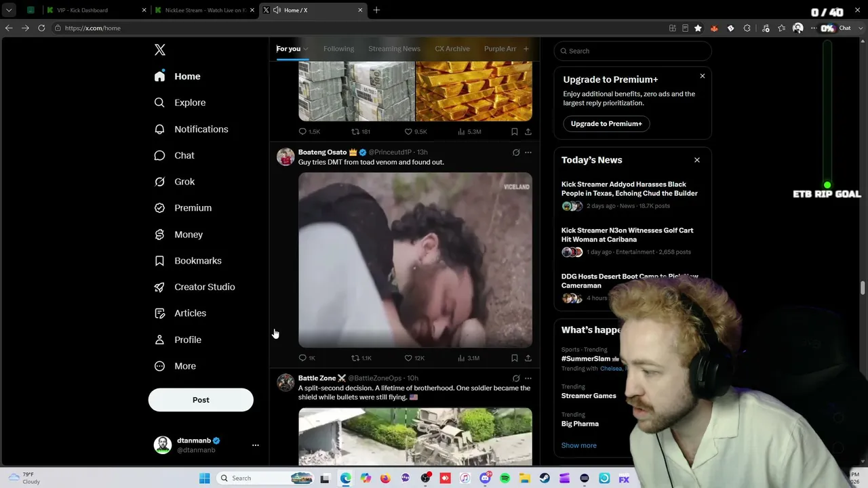Expand the For you feed dropdown arrow
868x488 pixels.
click(x=306, y=49)
